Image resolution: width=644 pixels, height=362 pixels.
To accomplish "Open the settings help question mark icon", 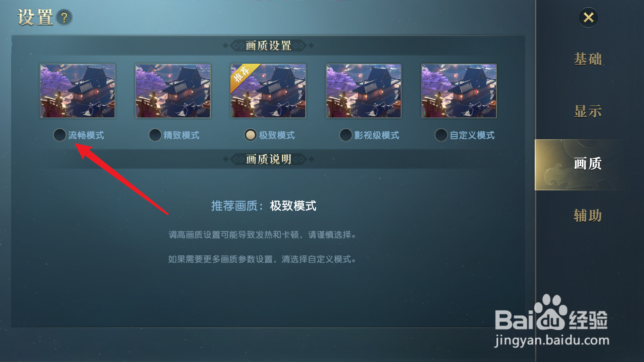I will click(x=64, y=18).
